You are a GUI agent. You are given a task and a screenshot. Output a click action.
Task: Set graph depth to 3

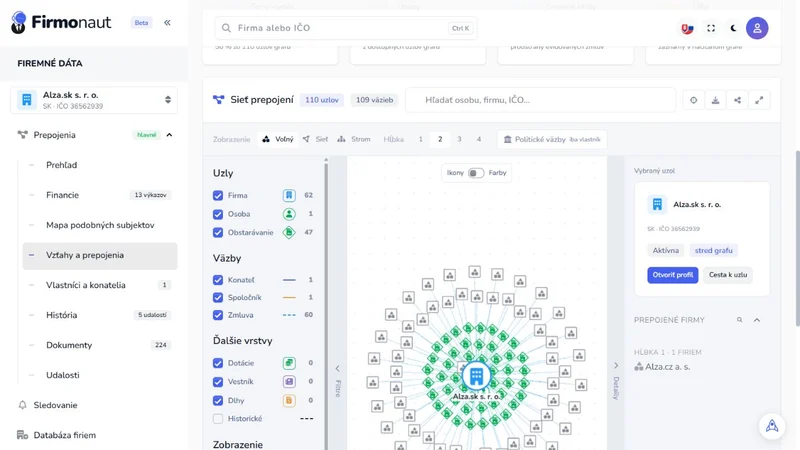pyautogui.click(x=459, y=139)
